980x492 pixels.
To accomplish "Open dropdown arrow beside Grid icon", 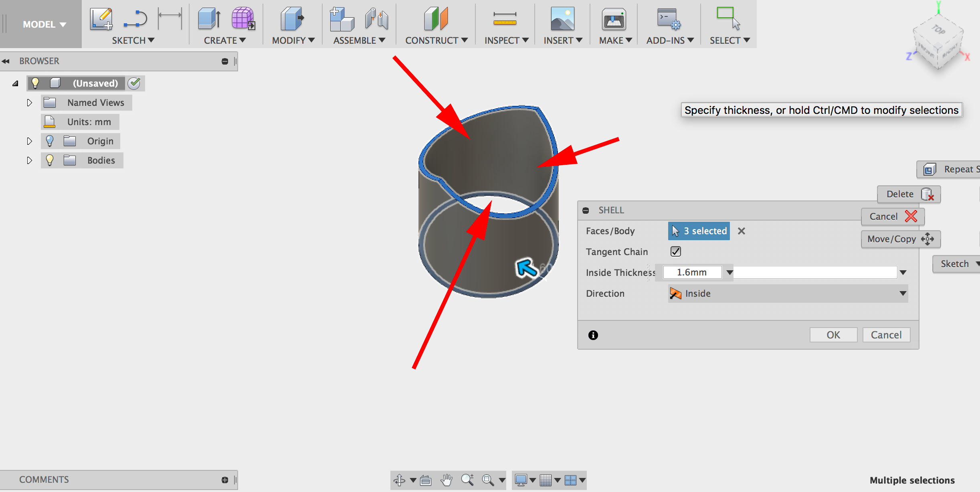I will tap(557, 480).
